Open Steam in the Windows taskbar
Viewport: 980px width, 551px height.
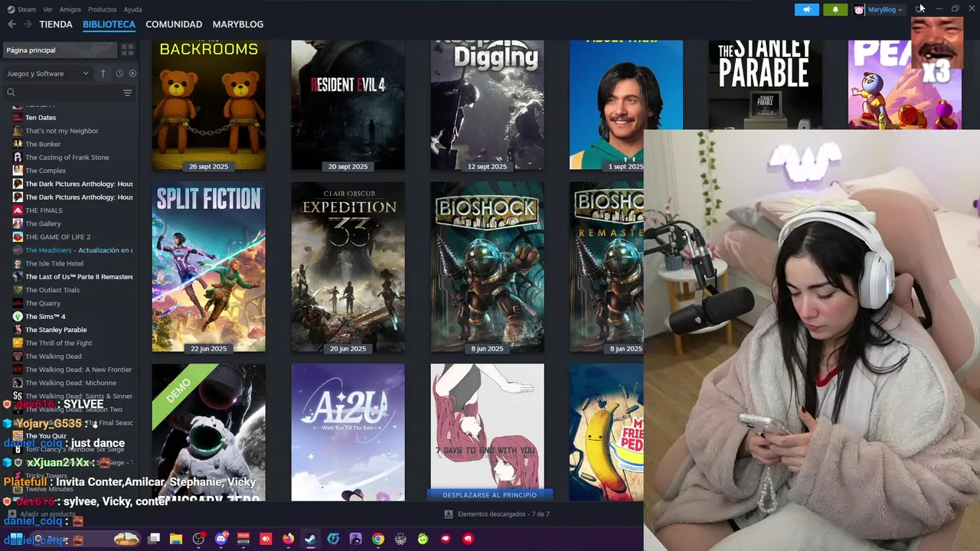pyautogui.click(x=310, y=539)
